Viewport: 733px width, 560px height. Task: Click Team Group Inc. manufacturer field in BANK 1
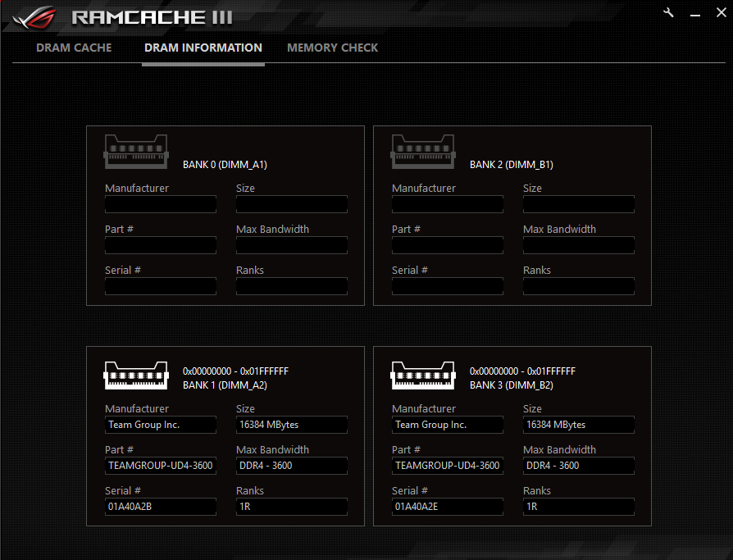(x=161, y=425)
